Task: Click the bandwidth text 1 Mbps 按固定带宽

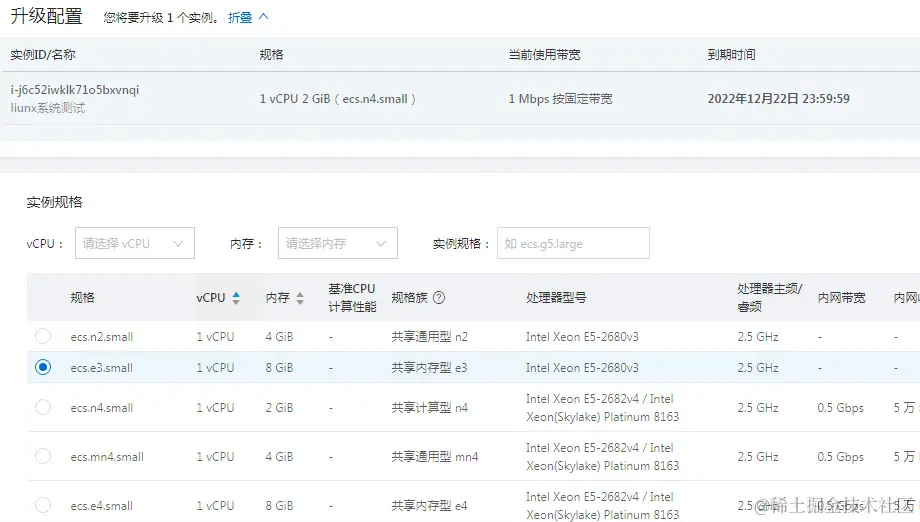Action: pos(560,99)
